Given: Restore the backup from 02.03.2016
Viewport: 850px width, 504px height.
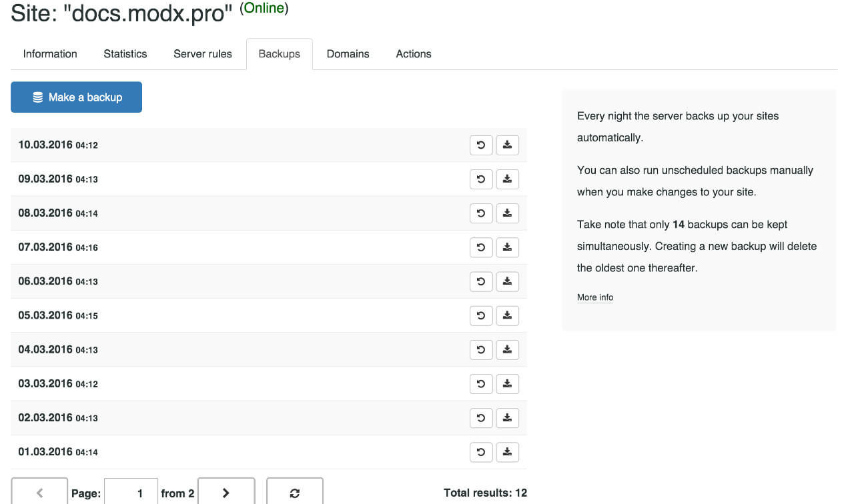Looking at the screenshot, I should (x=481, y=418).
